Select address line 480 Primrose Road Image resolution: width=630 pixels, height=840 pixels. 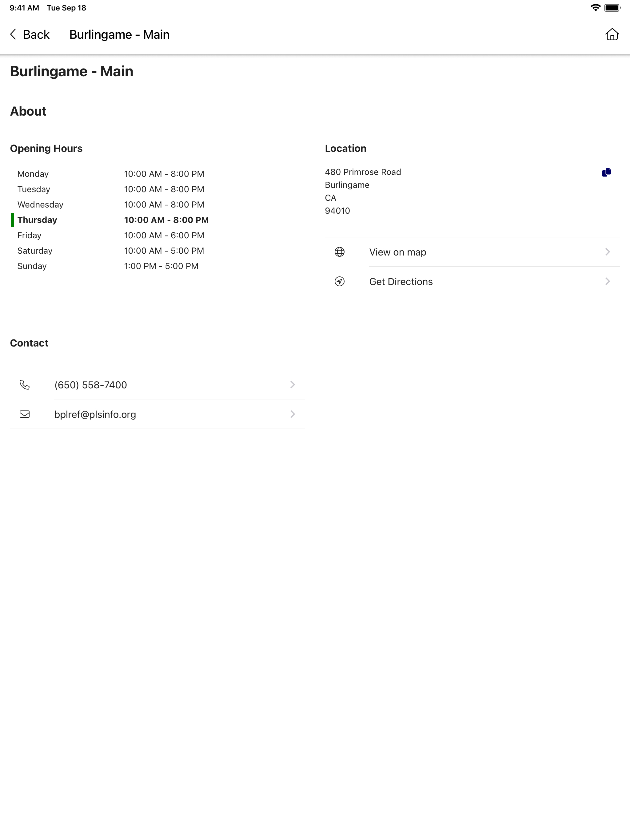point(363,172)
